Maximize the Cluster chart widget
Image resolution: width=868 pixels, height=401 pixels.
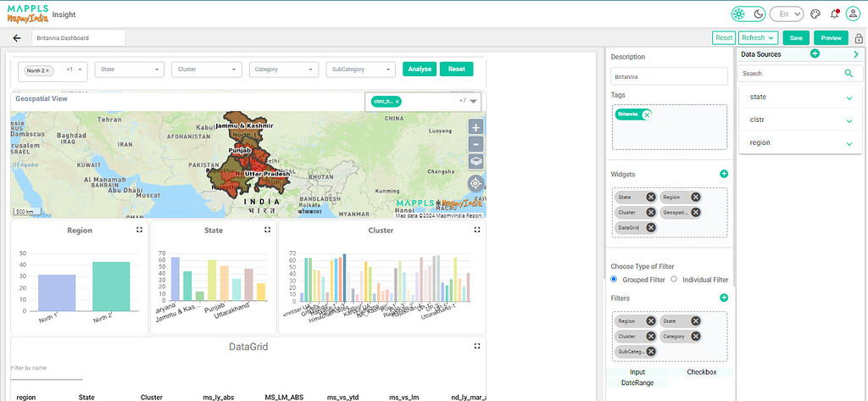477,229
